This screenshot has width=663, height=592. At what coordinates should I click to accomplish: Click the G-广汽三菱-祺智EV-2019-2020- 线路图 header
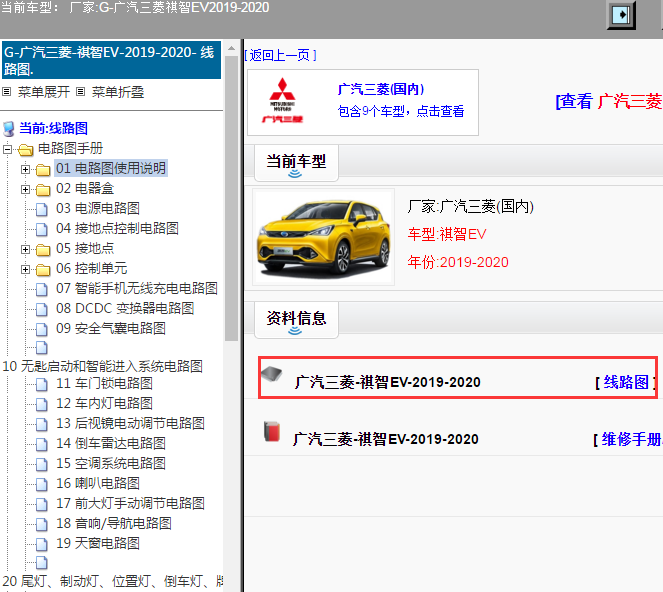pyautogui.click(x=111, y=60)
